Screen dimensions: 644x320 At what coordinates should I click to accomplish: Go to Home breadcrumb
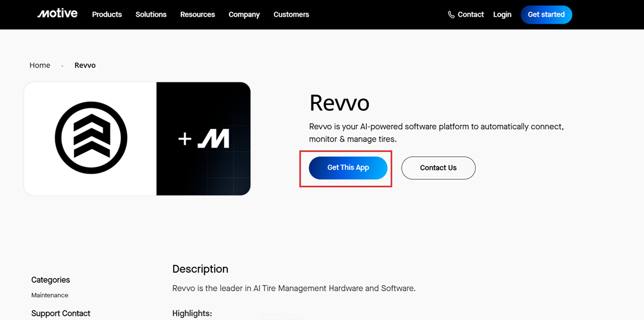[40, 65]
